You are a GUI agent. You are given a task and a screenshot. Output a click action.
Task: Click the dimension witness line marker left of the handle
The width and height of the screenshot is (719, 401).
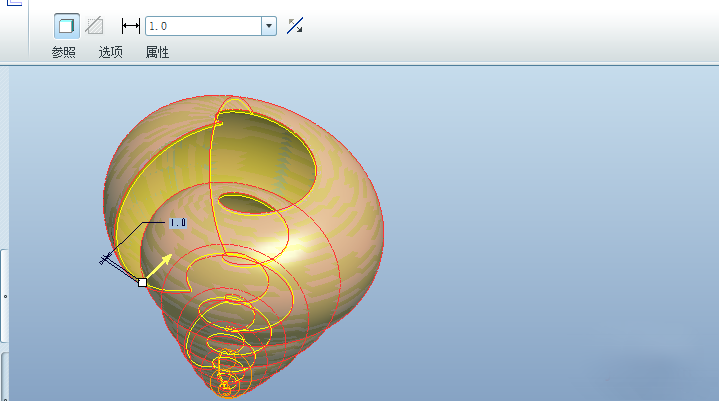click(106, 260)
